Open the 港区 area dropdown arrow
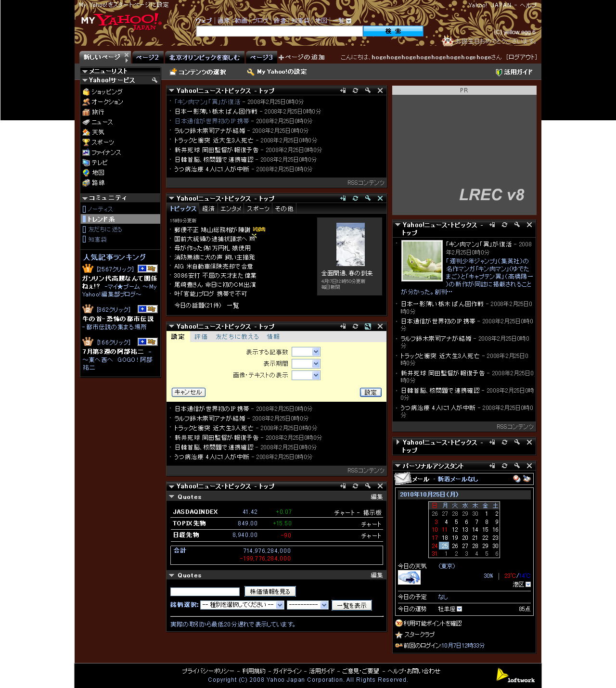Viewport: 616px width, 688px height. click(x=528, y=585)
